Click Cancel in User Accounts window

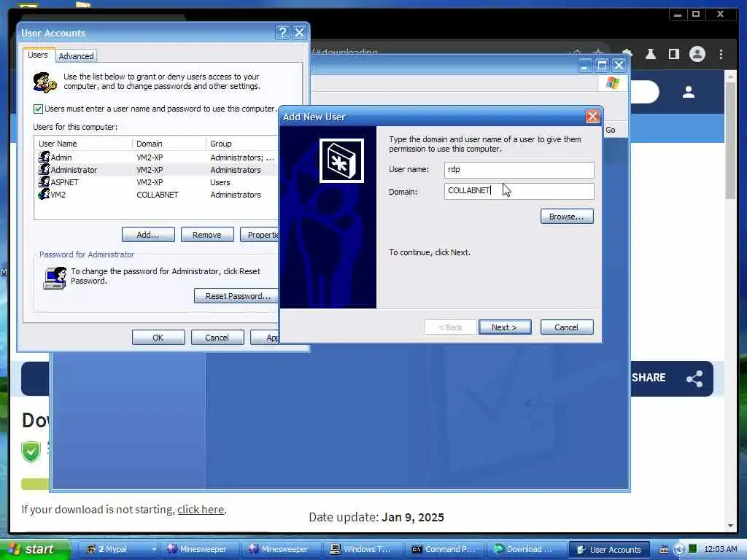click(217, 338)
